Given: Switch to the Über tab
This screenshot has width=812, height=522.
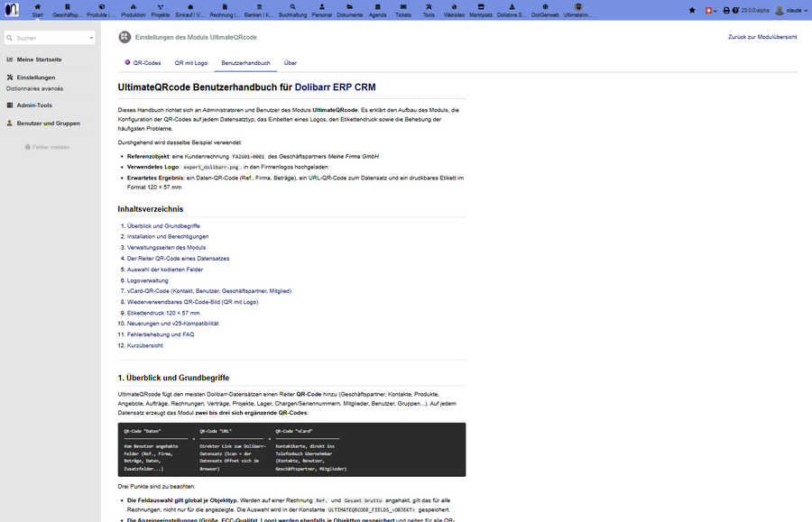Looking at the screenshot, I should point(290,63).
